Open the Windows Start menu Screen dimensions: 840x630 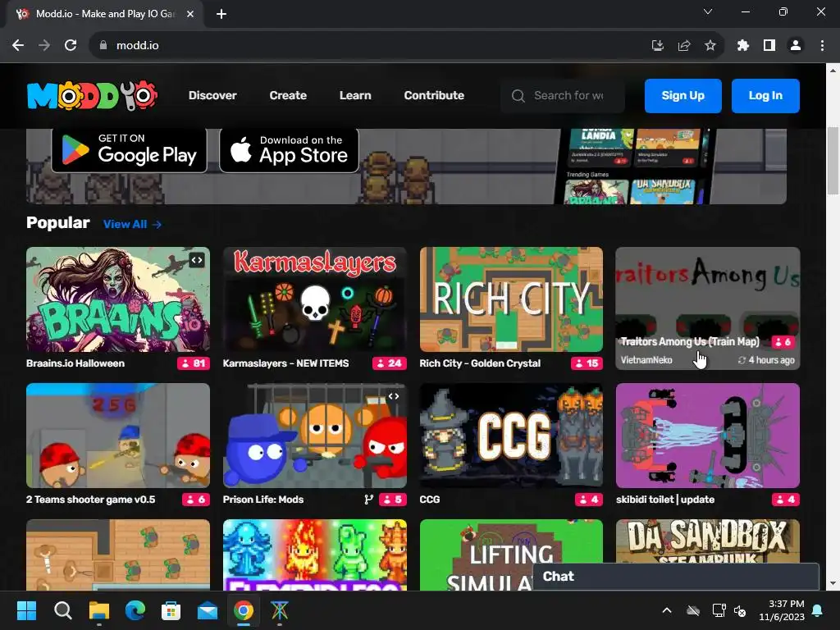26,610
